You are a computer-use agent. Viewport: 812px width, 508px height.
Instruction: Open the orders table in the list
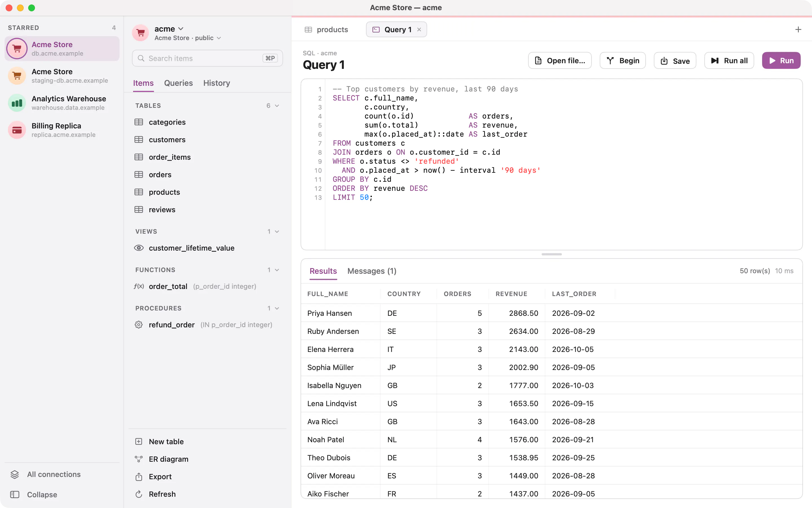click(207, 174)
